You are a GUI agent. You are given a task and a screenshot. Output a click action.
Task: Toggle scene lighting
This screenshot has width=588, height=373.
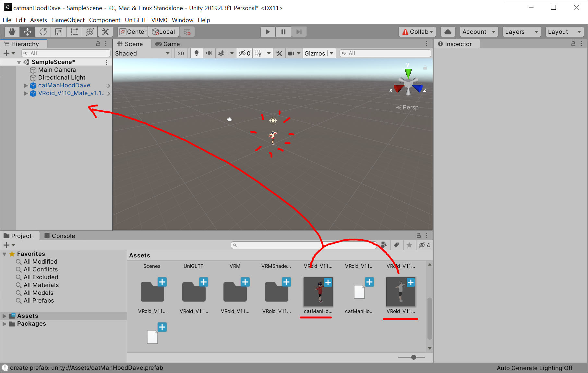[196, 53]
